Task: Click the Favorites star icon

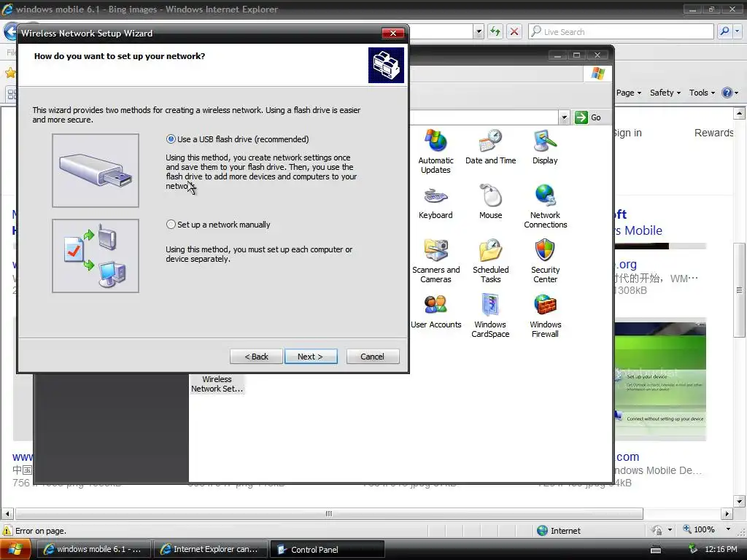Action: 9,73
